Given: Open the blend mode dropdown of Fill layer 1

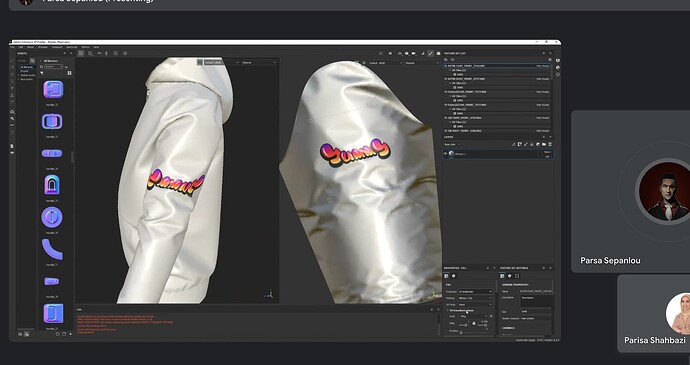Looking at the screenshot, I should click(x=547, y=152).
